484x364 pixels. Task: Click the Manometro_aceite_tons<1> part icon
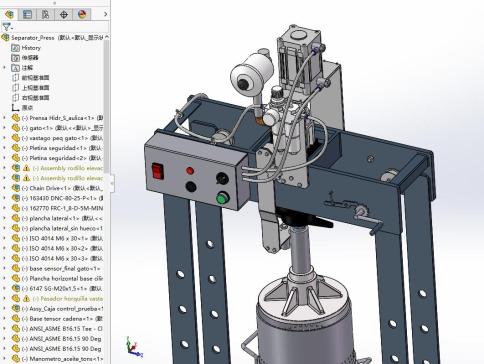point(16,359)
